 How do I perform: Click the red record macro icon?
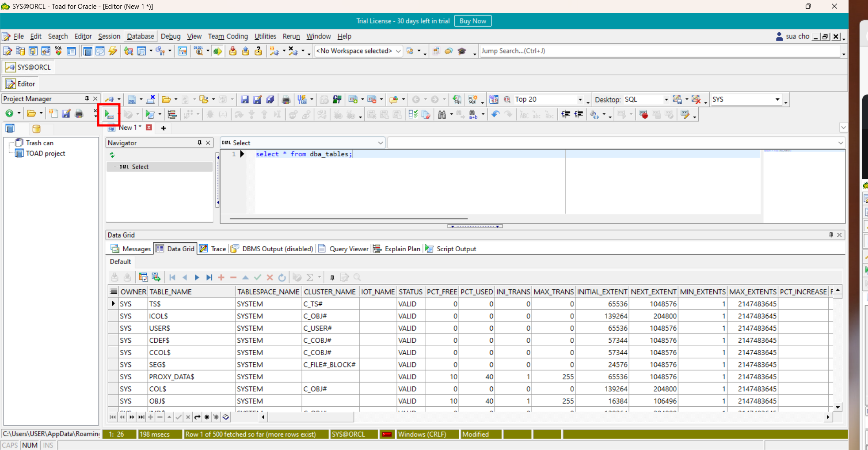point(643,115)
